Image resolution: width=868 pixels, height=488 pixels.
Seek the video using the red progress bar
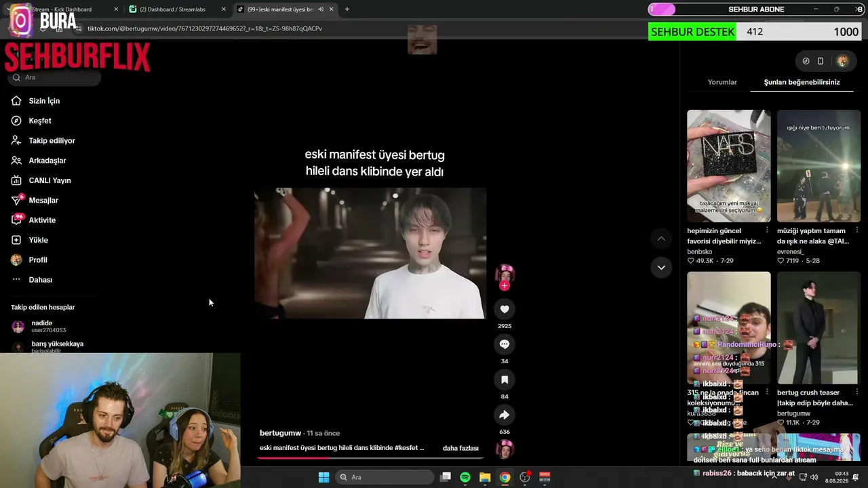pyautogui.click(x=370, y=457)
